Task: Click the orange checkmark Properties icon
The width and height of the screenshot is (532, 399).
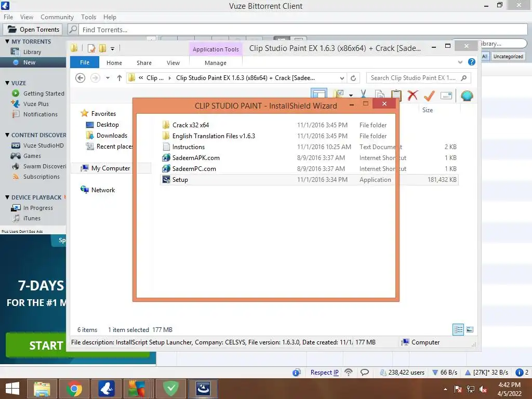Action: pyautogui.click(x=429, y=96)
